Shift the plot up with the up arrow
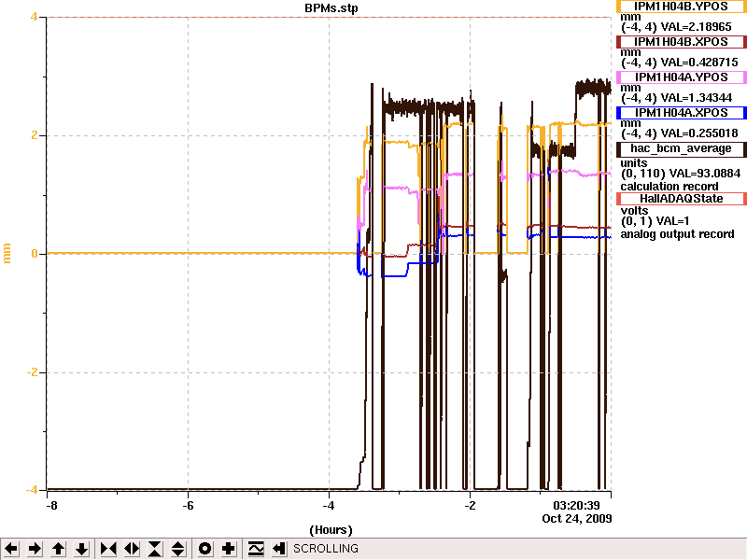Image resolution: width=747 pixels, height=560 pixels. [58, 549]
